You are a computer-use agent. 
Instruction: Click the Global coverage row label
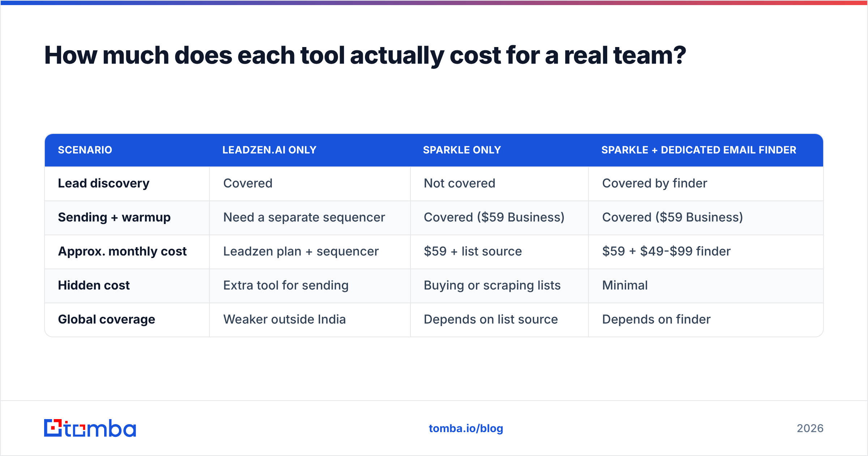pos(106,320)
